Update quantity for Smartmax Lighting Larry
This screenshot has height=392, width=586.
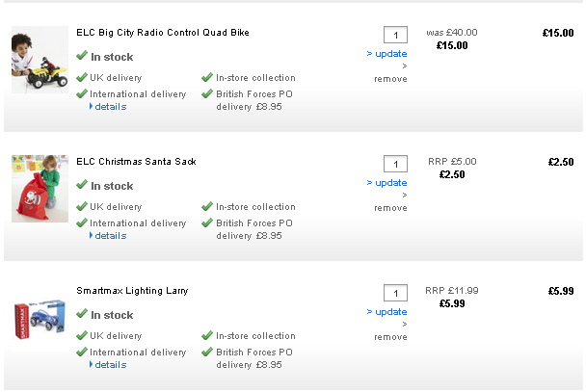pos(387,312)
